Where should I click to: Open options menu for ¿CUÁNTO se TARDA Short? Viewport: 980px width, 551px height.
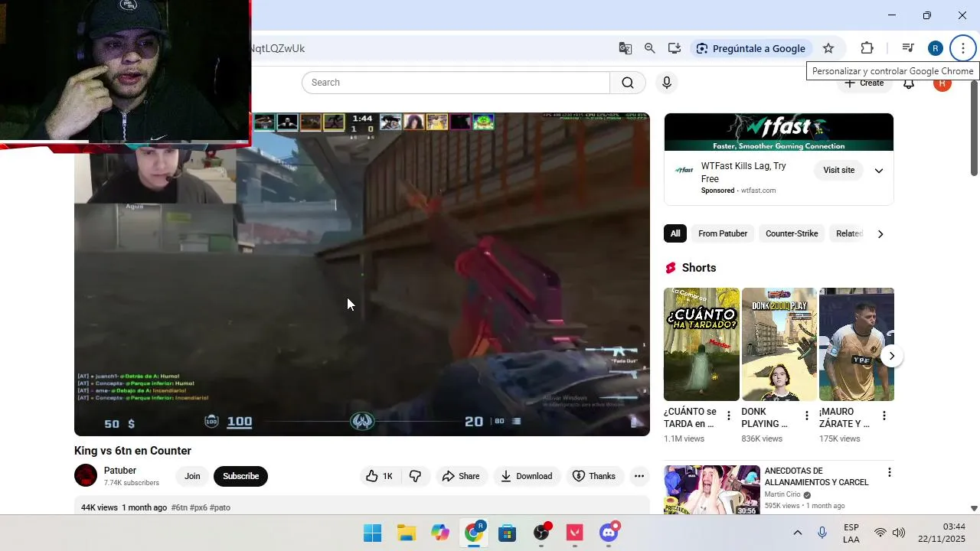729,416
